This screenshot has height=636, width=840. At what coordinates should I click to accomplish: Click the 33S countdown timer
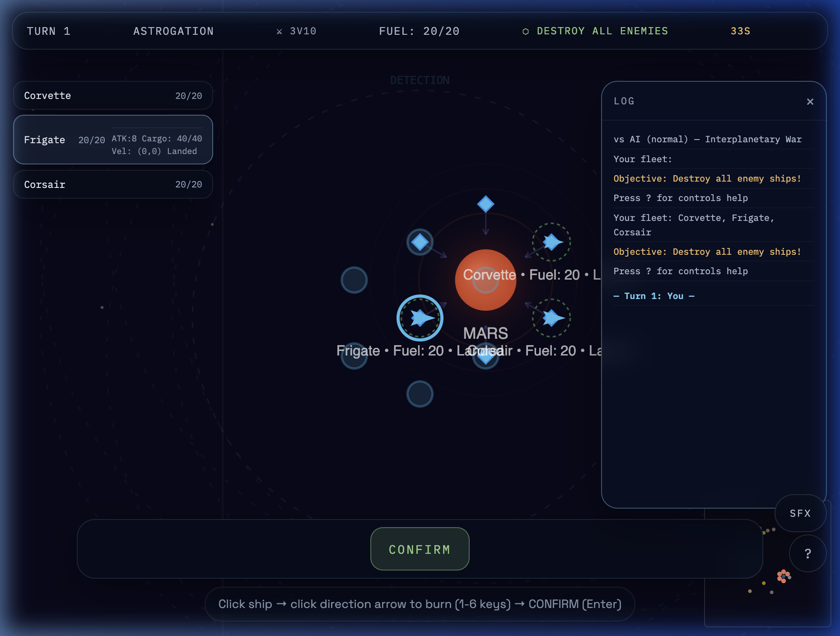click(x=740, y=31)
